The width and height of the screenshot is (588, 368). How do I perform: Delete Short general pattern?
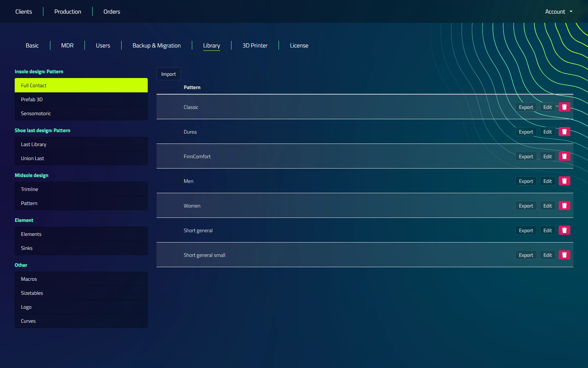tap(564, 230)
